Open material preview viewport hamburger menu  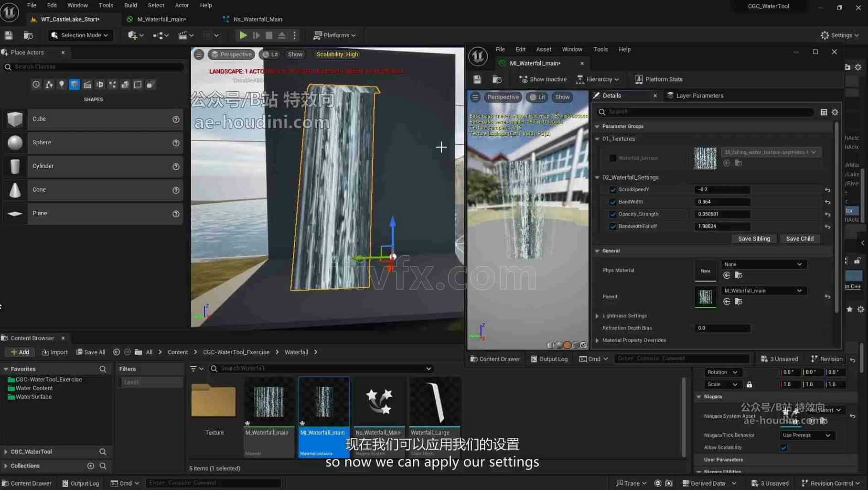tap(475, 97)
